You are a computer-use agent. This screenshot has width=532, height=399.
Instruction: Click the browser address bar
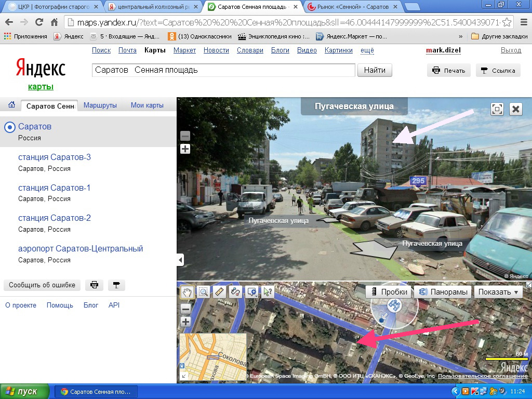289,22
